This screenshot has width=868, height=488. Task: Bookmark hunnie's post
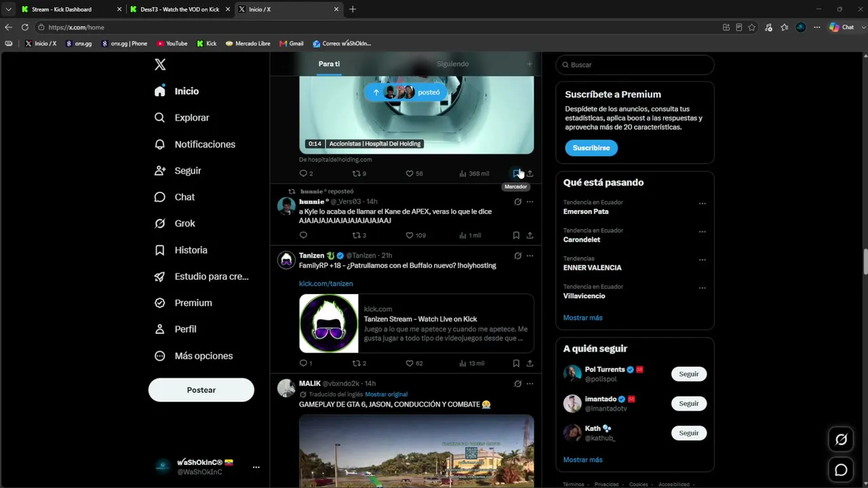[x=516, y=235]
